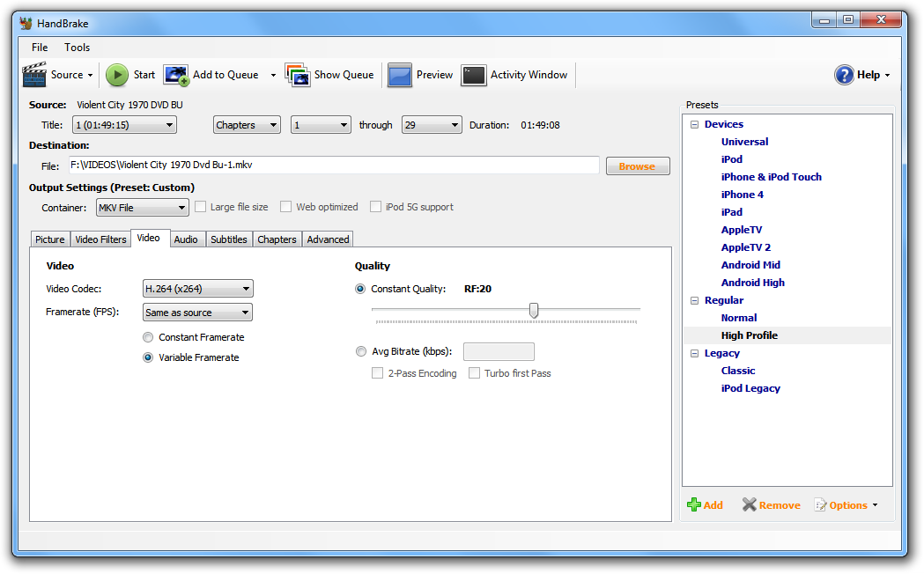The height and width of the screenshot is (574, 924).
Task: Choose the Avg Bitrate radio option
Action: [x=360, y=351]
